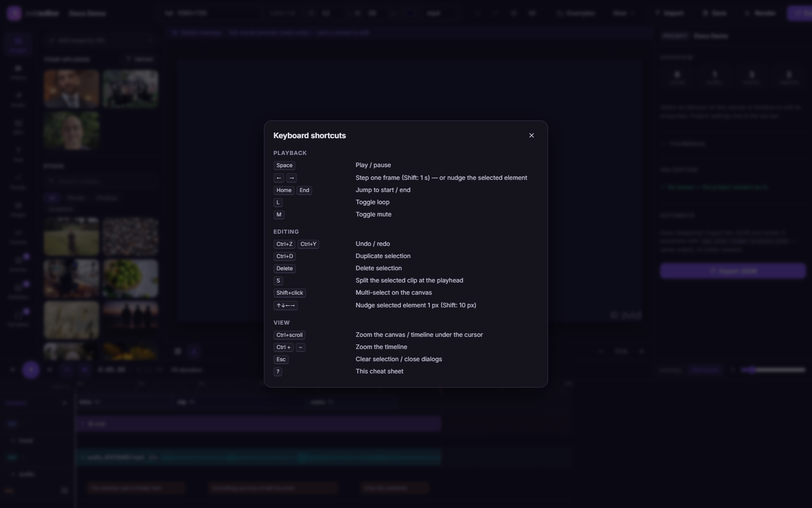Click the Duplicate selection text

383,256
